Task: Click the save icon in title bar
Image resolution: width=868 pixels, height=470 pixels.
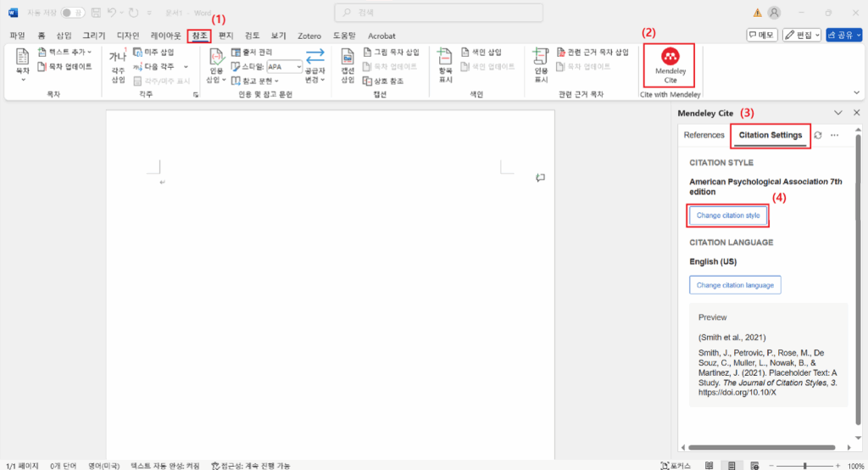Action: (x=96, y=12)
